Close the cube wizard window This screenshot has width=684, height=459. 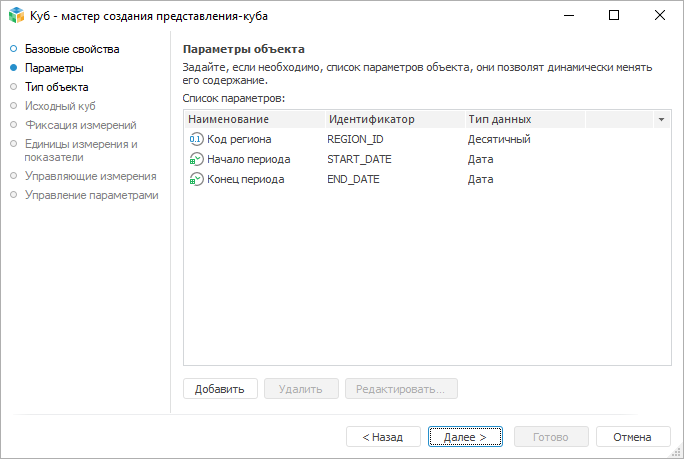pyautogui.click(x=660, y=16)
